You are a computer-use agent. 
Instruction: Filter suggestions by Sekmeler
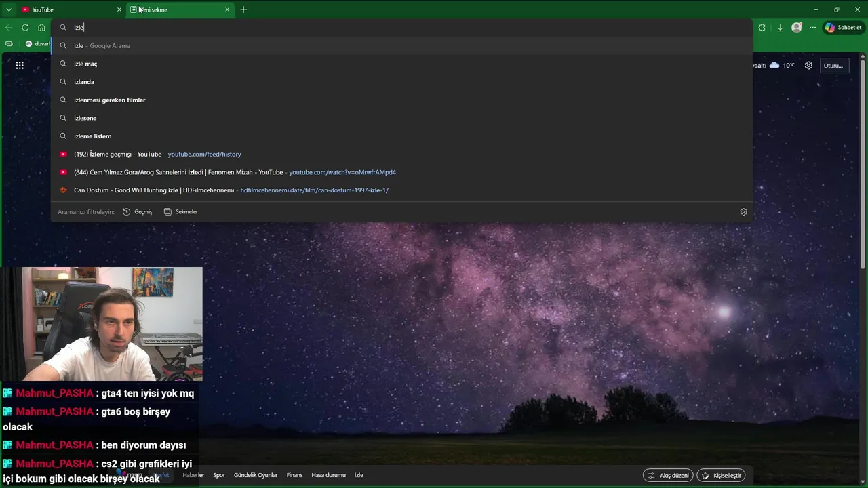point(181,211)
